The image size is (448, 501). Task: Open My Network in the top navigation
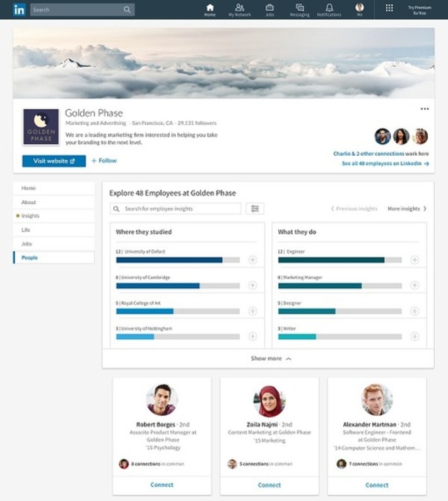click(x=239, y=10)
